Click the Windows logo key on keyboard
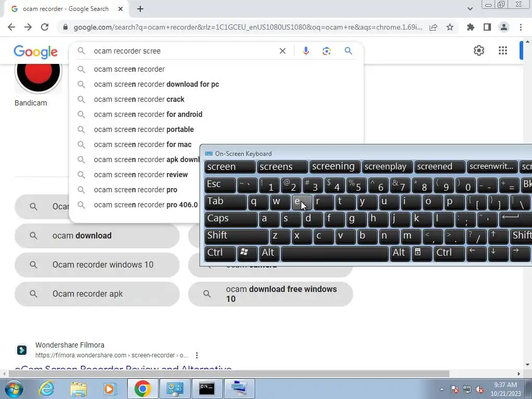Viewport: 532px width, 399px height. [x=247, y=254]
